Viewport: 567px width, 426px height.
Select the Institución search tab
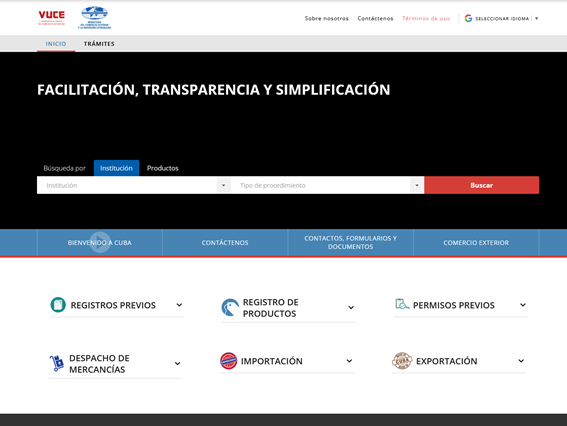point(116,168)
